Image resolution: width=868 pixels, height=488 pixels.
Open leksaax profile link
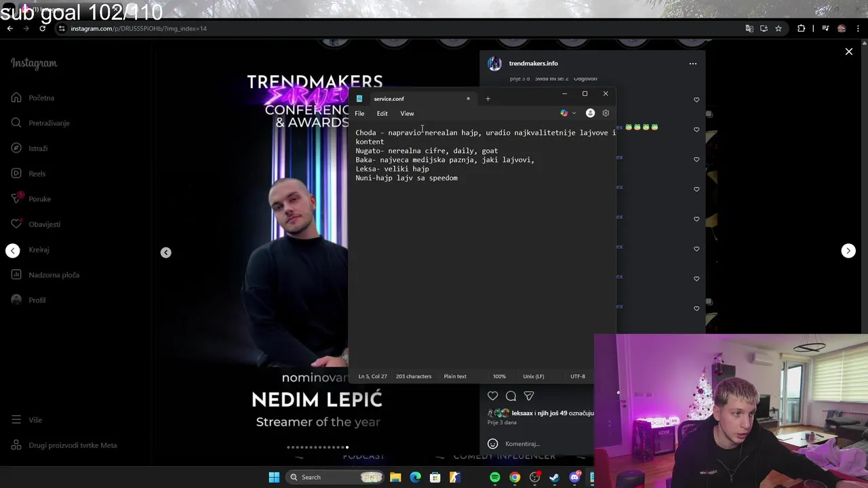(522, 413)
